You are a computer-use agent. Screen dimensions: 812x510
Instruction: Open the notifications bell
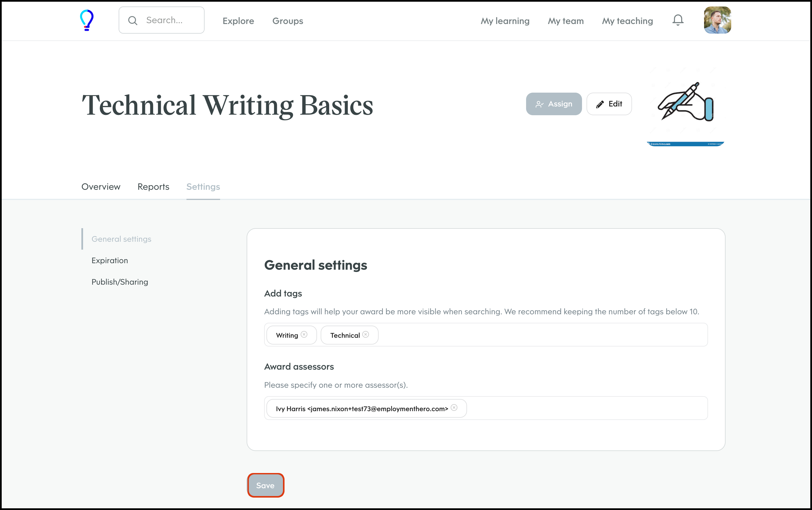678,20
